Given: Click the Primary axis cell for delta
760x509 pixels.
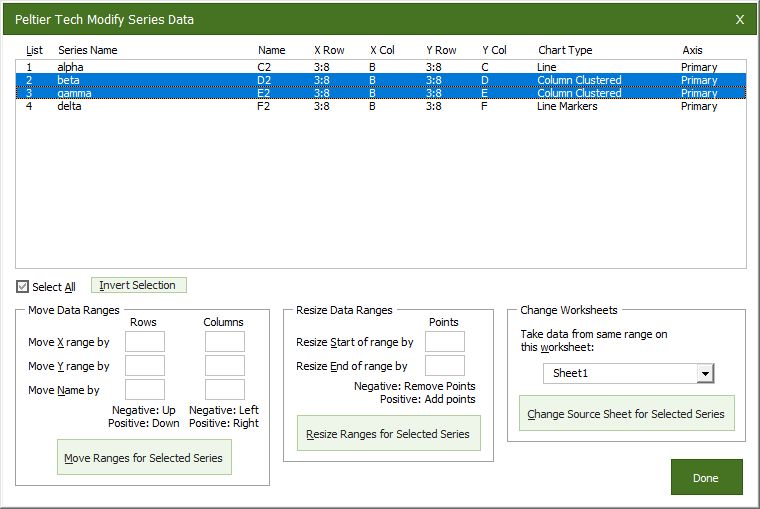Looking at the screenshot, I should point(699,106).
